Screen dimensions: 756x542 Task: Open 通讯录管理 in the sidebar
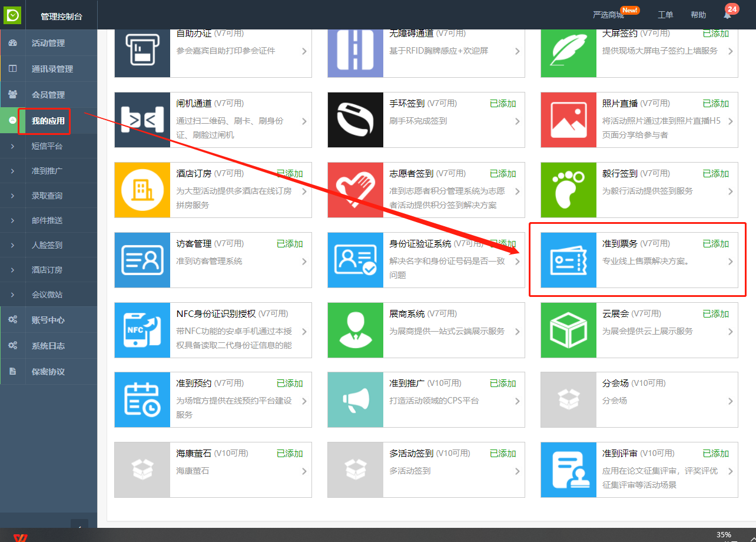tap(52, 69)
